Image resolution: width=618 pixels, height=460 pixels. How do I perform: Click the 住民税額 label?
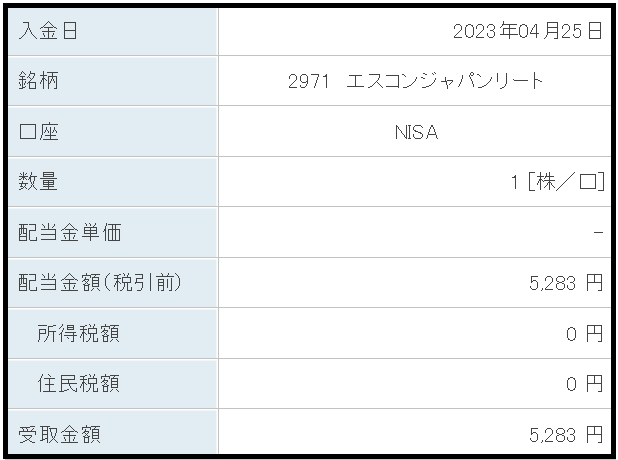pos(78,384)
